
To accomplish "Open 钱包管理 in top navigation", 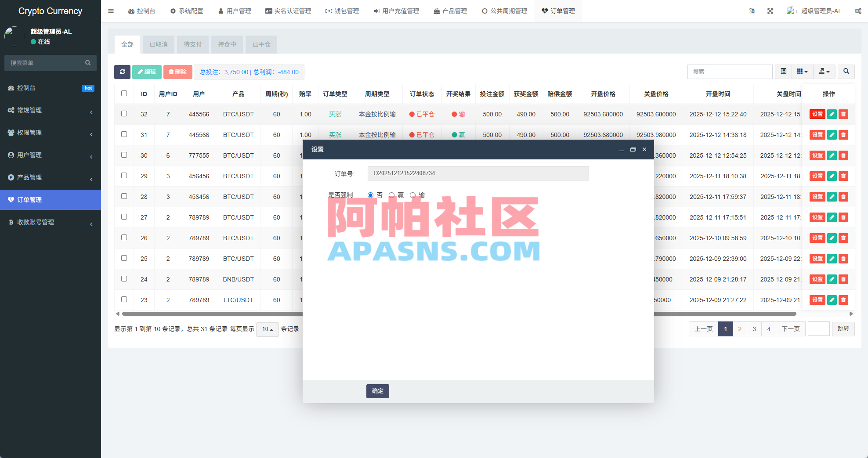I will [x=342, y=11].
